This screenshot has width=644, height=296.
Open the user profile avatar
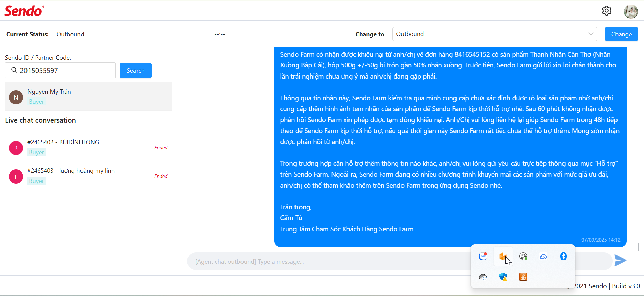click(x=631, y=12)
